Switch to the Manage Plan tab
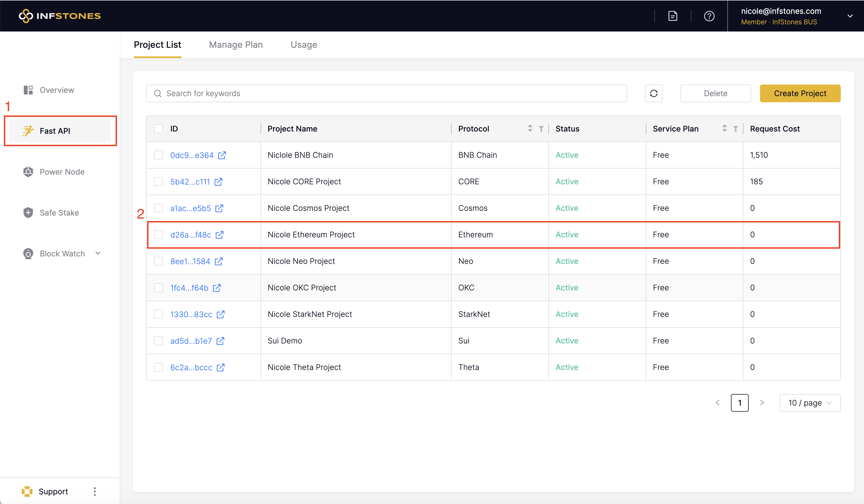The height and width of the screenshot is (504, 864). point(236,45)
